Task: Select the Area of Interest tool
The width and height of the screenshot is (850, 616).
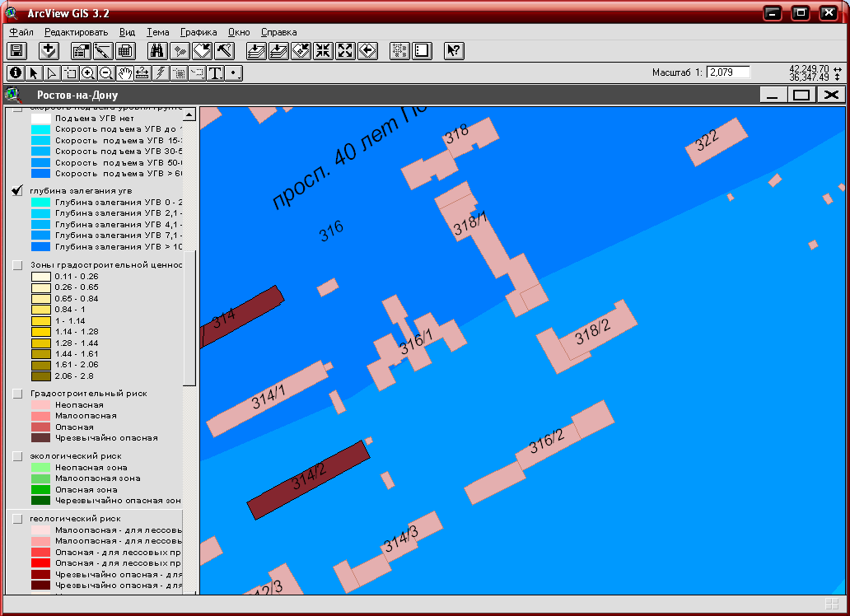Action: coord(179,72)
